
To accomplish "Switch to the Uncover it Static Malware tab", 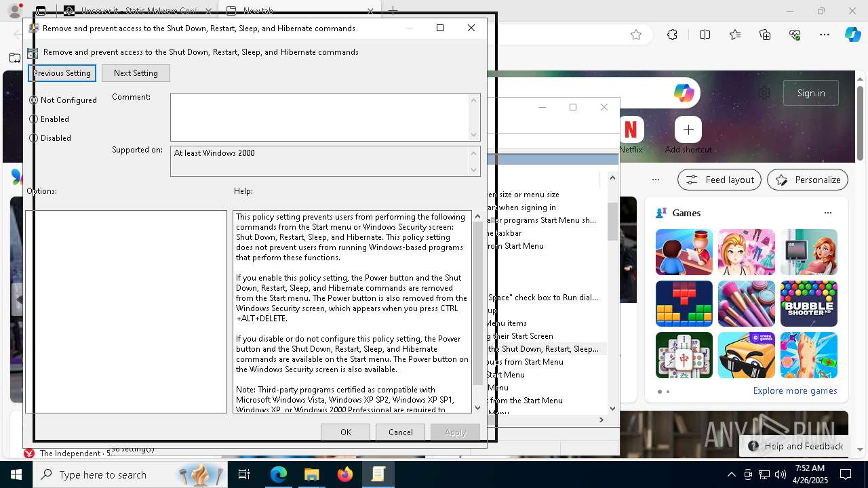I will (x=139, y=11).
